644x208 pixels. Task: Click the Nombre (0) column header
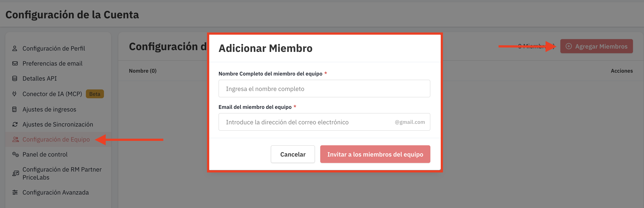click(x=143, y=71)
